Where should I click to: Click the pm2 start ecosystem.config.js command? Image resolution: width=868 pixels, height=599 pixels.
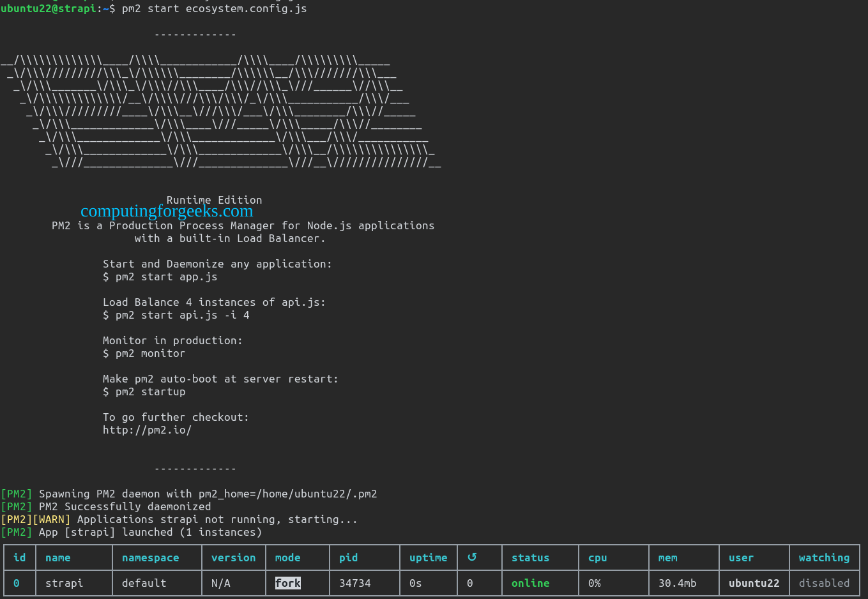pyautogui.click(x=214, y=8)
